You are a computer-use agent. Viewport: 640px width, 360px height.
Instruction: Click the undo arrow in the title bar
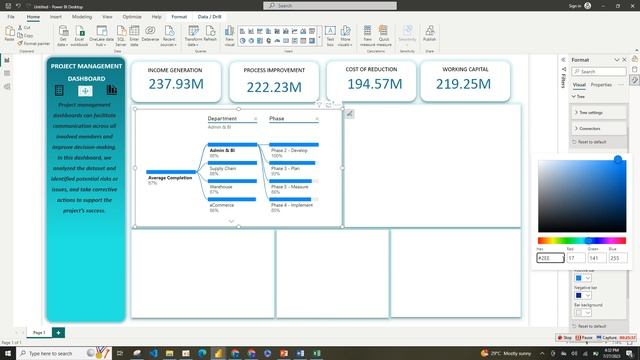tap(18, 6)
